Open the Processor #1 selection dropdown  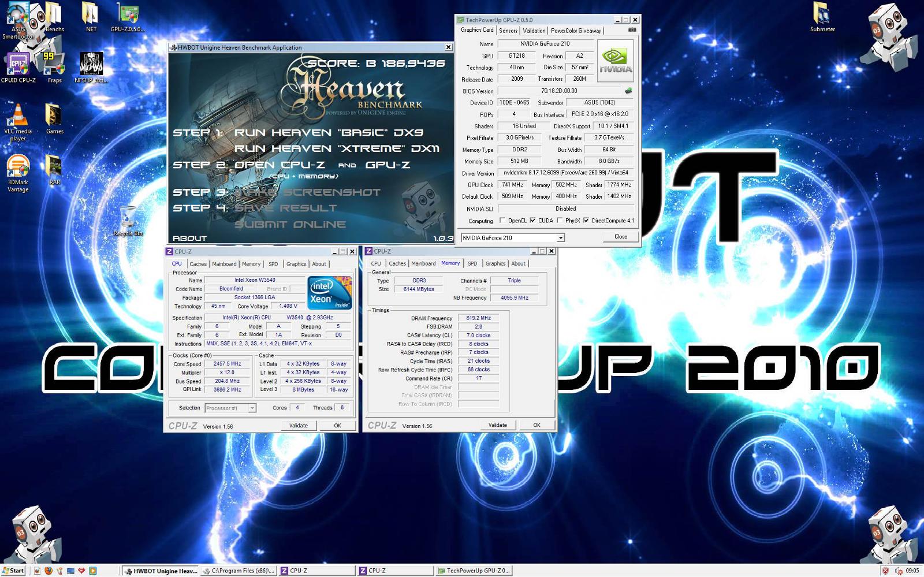click(230, 408)
